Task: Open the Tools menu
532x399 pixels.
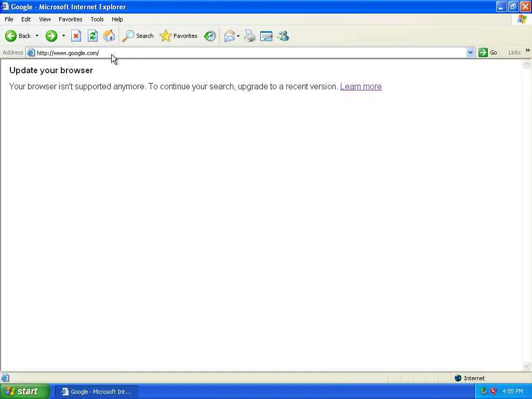Action: point(97,19)
